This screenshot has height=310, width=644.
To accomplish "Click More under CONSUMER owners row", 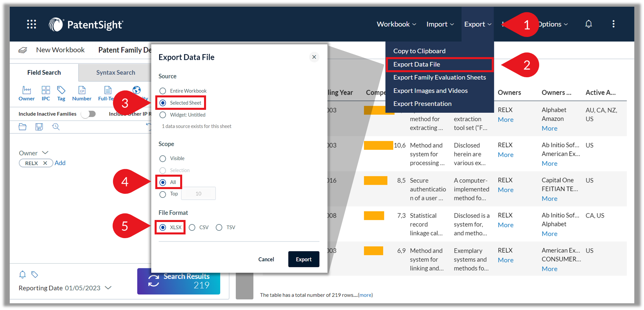I will (x=550, y=269).
